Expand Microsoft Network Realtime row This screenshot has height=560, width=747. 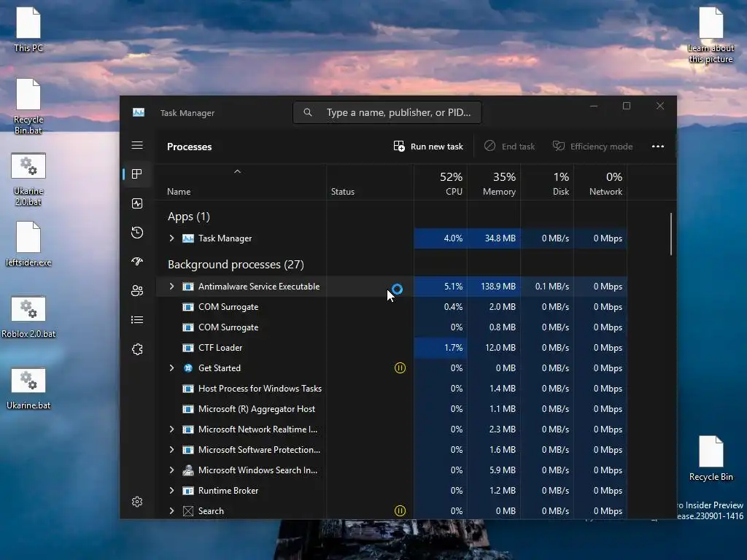coord(171,429)
